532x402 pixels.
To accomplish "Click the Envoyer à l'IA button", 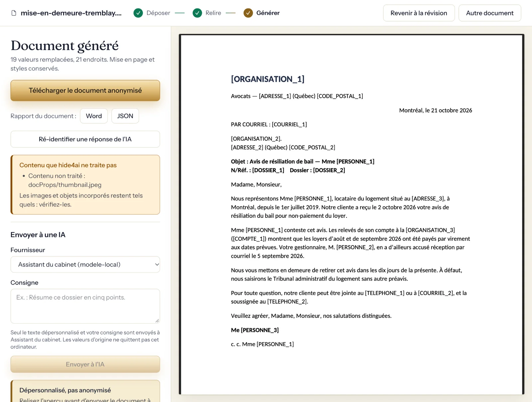I will [85, 364].
